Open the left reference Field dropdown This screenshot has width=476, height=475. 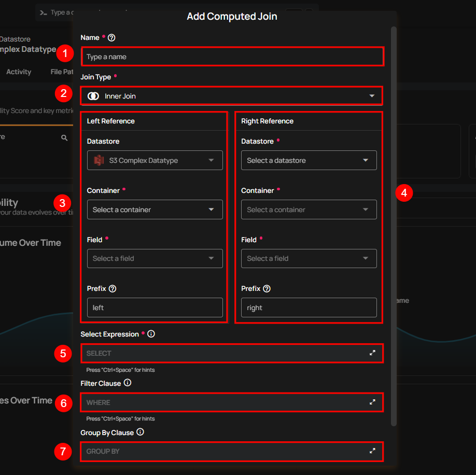[x=155, y=259]
